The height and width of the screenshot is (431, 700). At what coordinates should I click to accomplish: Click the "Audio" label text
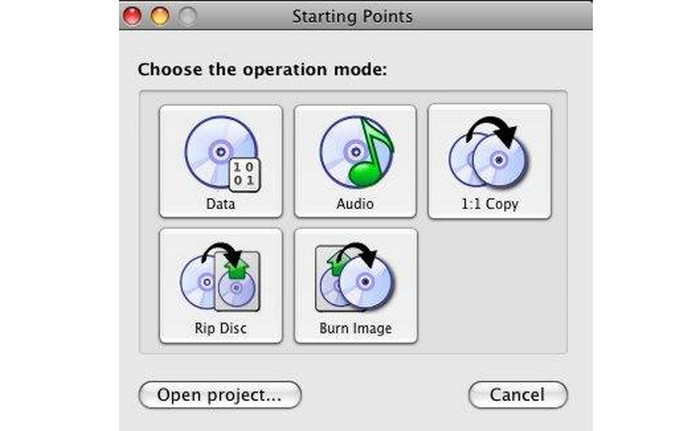pyautogui.click(x=355, y=204)
